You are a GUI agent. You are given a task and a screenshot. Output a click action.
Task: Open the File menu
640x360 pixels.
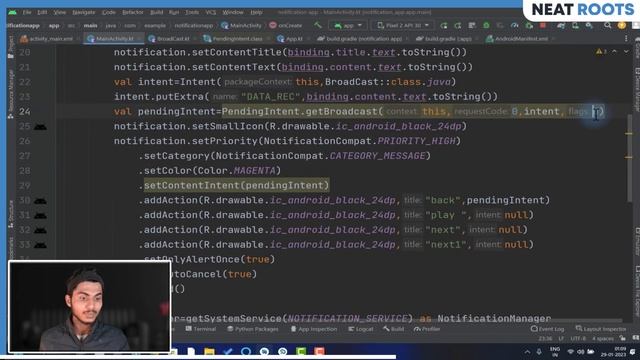pos(27,12)
